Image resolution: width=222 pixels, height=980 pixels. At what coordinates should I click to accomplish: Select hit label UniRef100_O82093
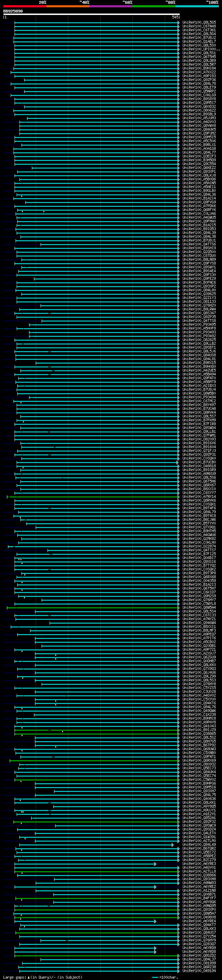(x=199, y=439)
